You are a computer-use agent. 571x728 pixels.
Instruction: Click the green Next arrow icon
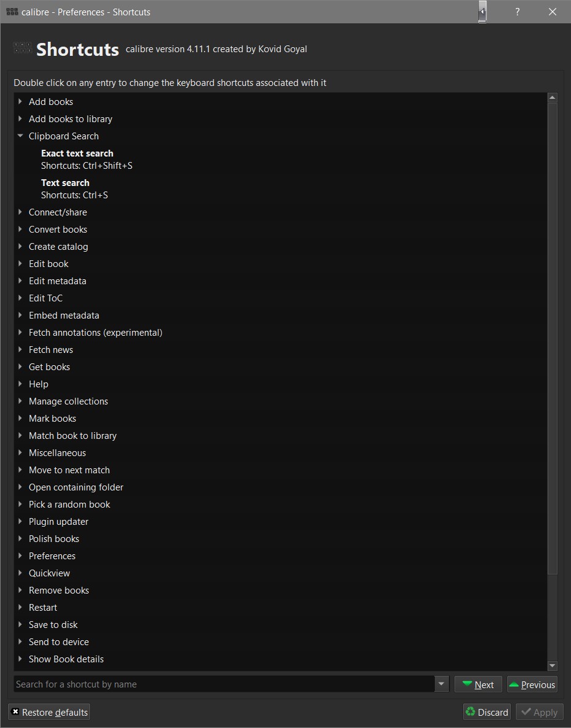pyautogui.click(x=467, y=684)
